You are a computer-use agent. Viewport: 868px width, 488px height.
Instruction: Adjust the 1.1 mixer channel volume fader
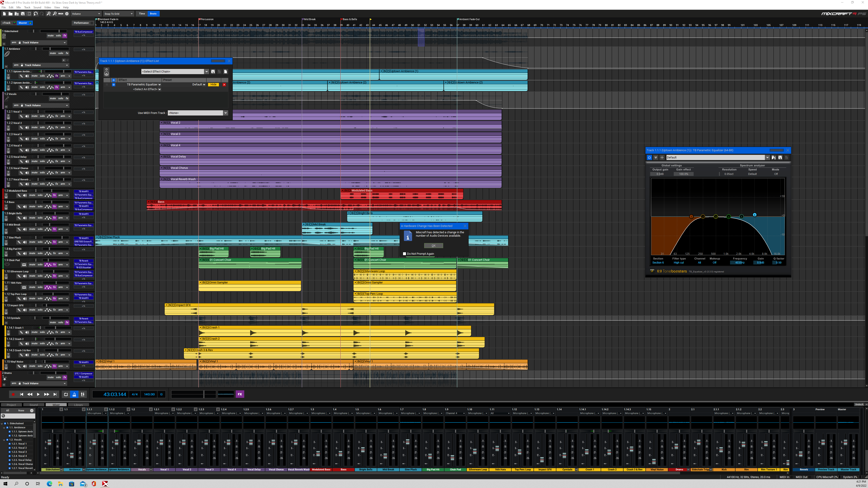(71, 455)
